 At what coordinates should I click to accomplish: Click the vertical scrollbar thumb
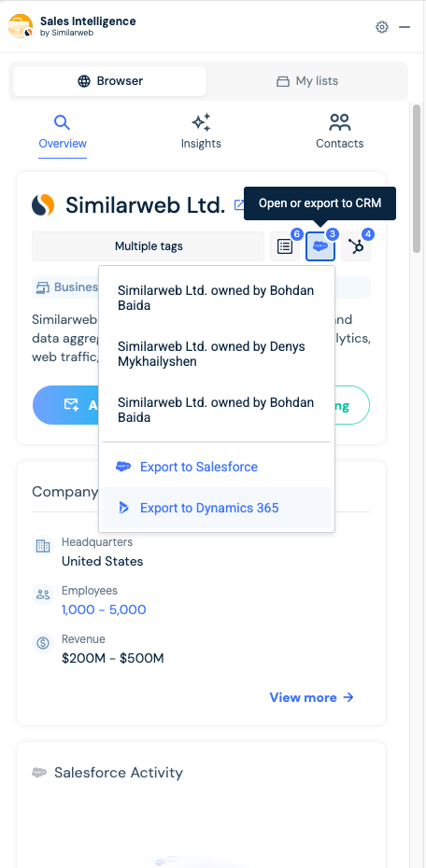pos(418,177)
